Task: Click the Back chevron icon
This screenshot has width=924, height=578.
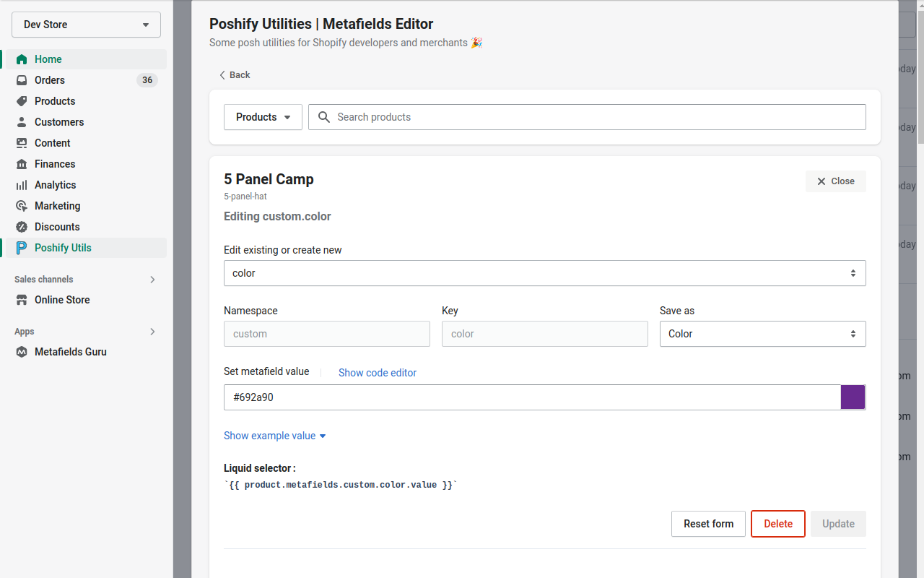Action: (222, 75)
